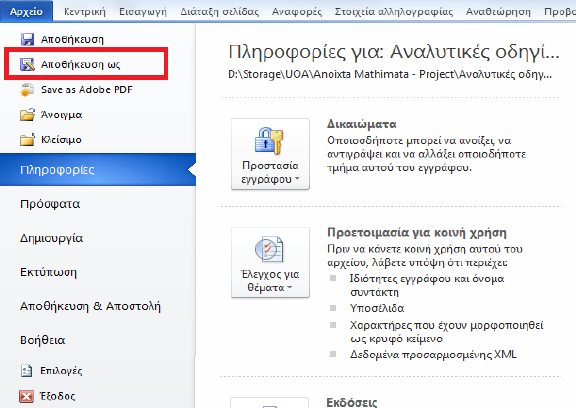
Task: Open the Αρχείο (File) tab
Action: pos(26,11)
